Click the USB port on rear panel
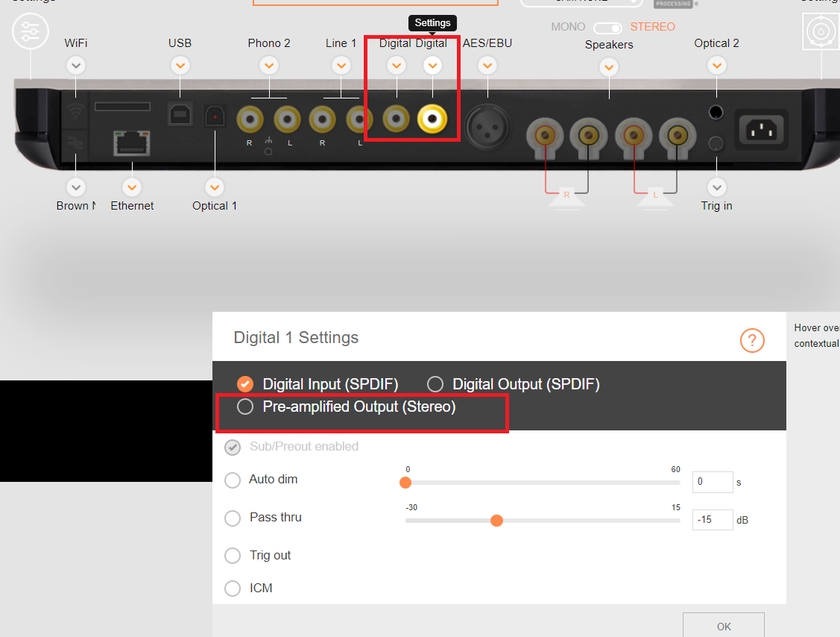This screenshot has width=840, height=637. coord(179,114)
